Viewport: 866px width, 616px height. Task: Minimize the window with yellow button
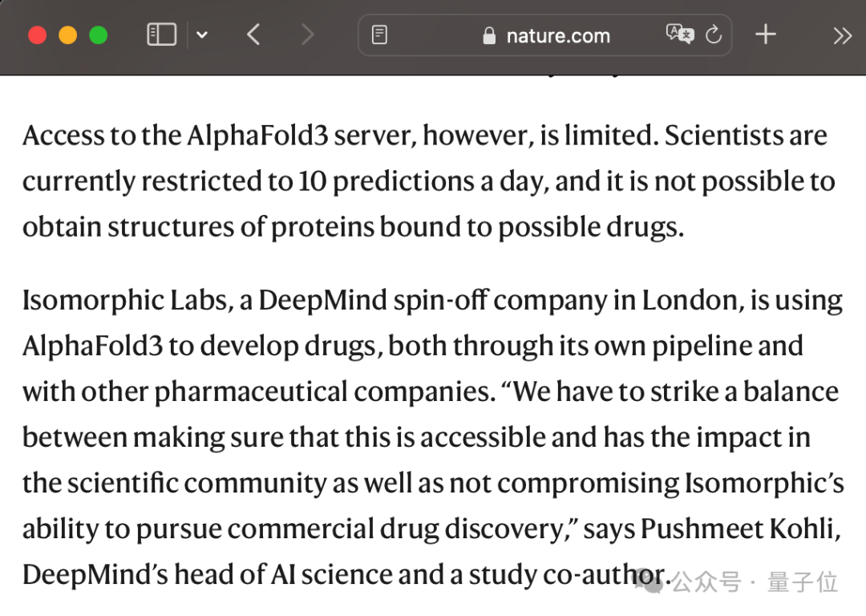(67, 34)
